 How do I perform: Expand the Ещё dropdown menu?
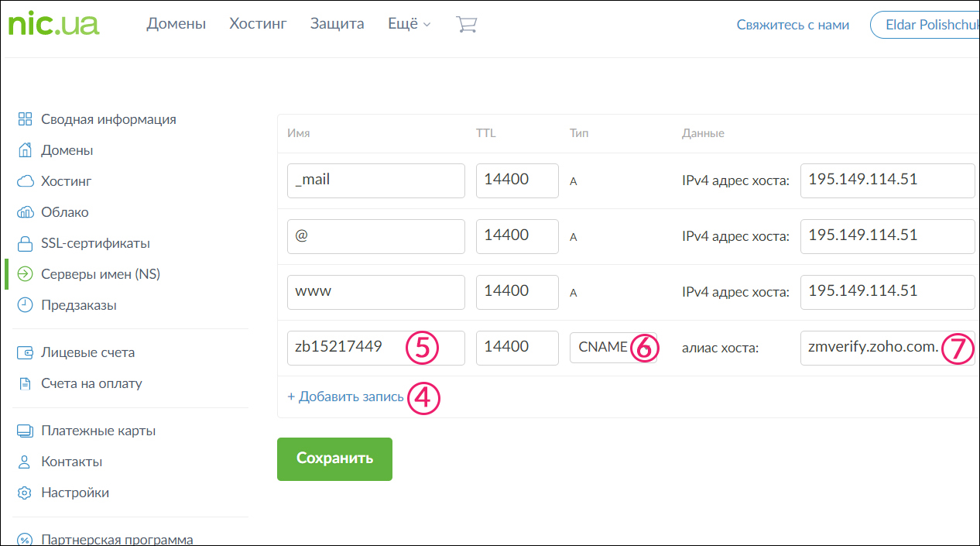click(409, 24)
